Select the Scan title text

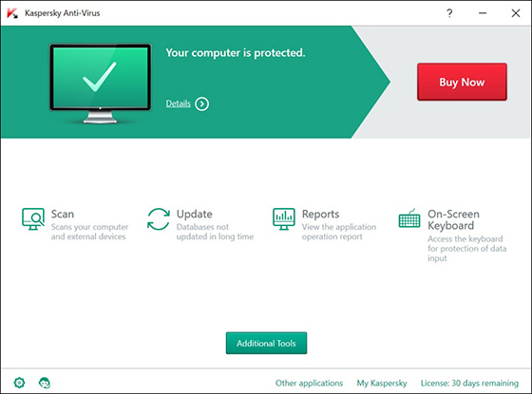click(x=63, y=214)
